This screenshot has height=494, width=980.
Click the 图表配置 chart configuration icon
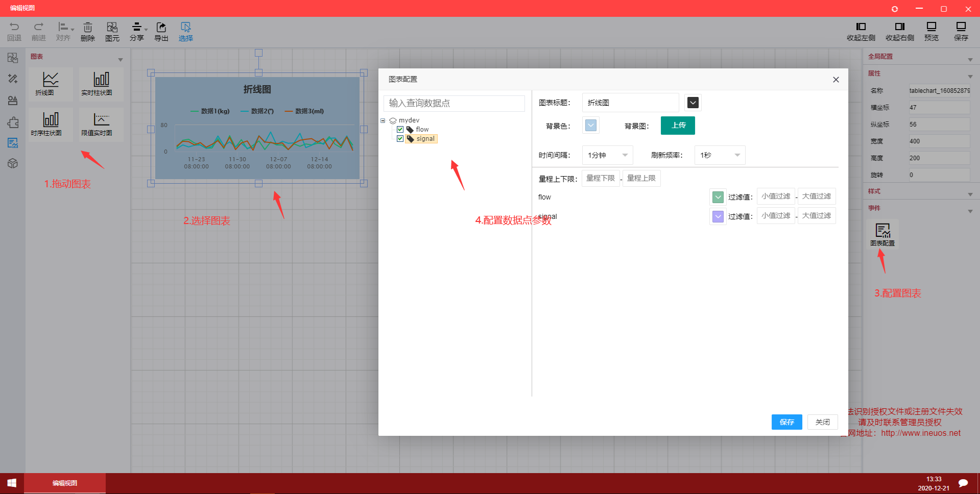882,234
